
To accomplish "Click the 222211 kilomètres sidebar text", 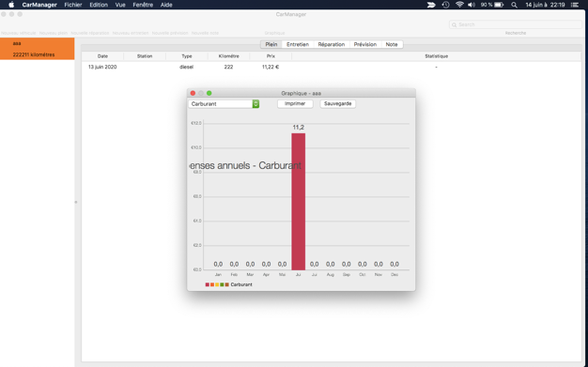I will (34, 54).
